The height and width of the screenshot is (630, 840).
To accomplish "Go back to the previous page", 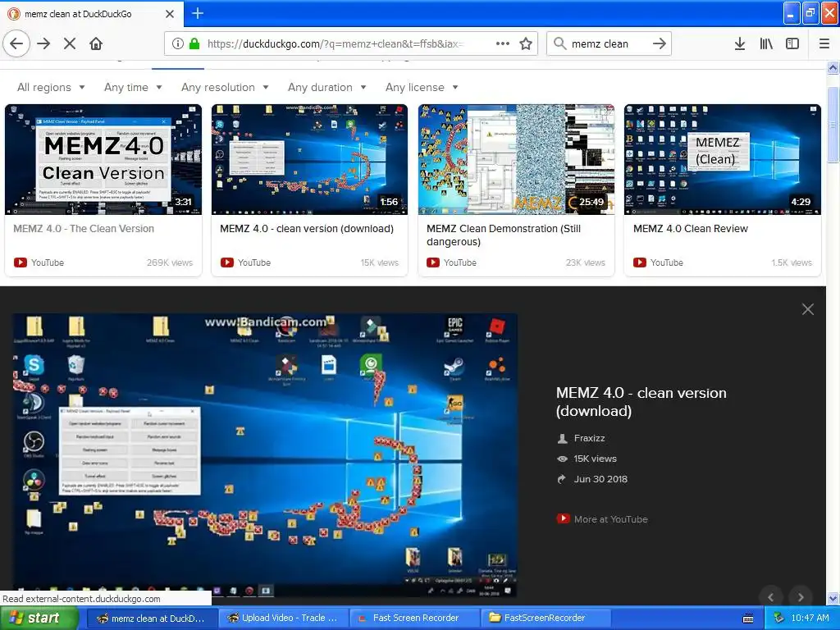I will pos(16,43).
